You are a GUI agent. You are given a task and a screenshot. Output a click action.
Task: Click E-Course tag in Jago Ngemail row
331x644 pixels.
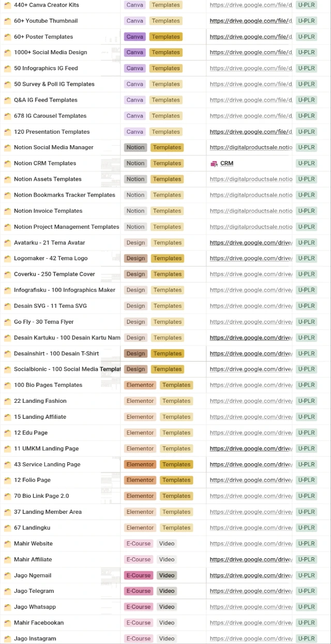click(139, 575)
